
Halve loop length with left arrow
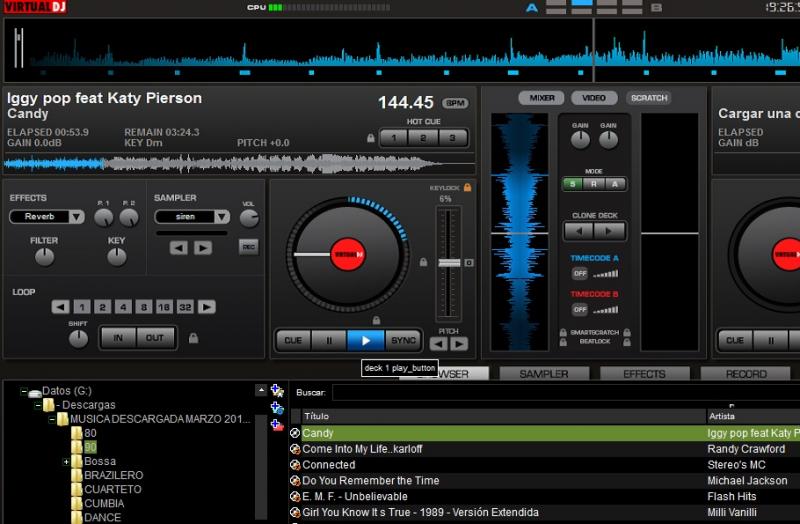click(x=60, y=307)
